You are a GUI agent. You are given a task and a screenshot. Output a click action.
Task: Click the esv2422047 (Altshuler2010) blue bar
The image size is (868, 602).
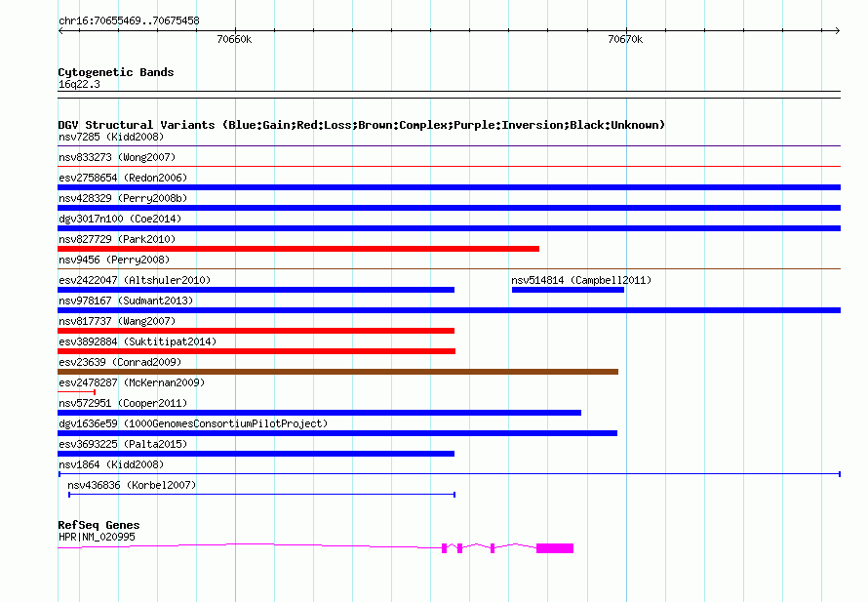[256, 290]
